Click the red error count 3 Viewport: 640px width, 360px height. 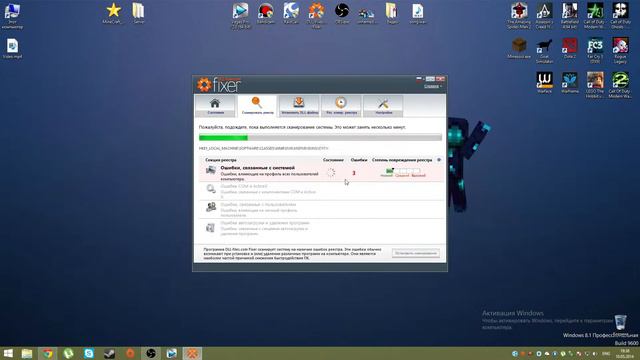354,173
